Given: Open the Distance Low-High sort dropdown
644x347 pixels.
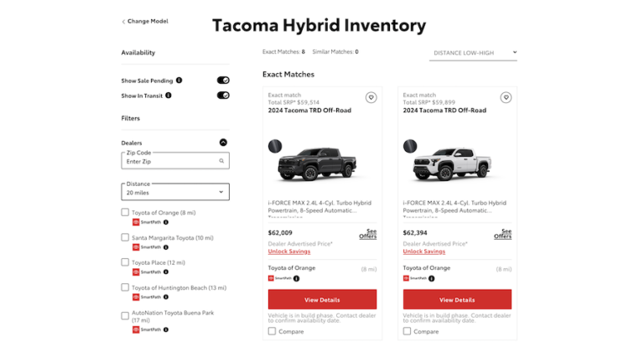Looking at the screenshot, I should coord(473,53).
